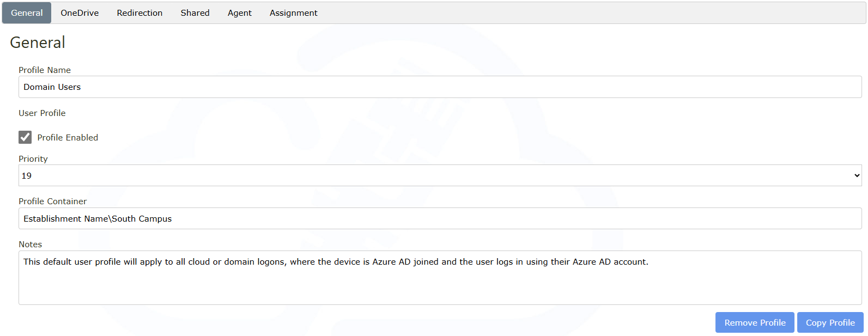The image size is (868, 336).
Task: Open the OneDrive tab
Action: (80, 13)
